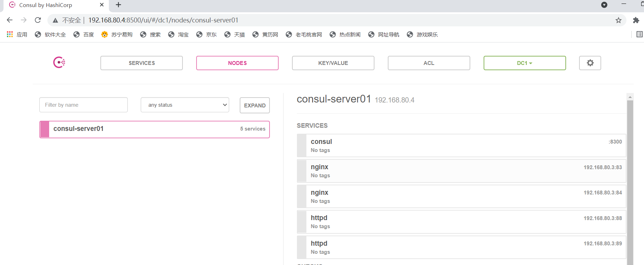Click the not-secure warning icon

[x=55, y=20]
